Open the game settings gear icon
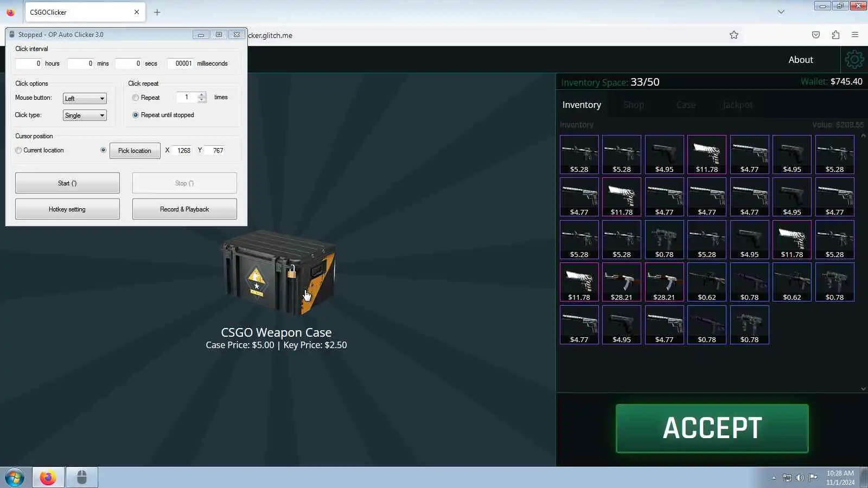This screenshot has width=868, height=488. pyautogui.click(x=854, y=60)
